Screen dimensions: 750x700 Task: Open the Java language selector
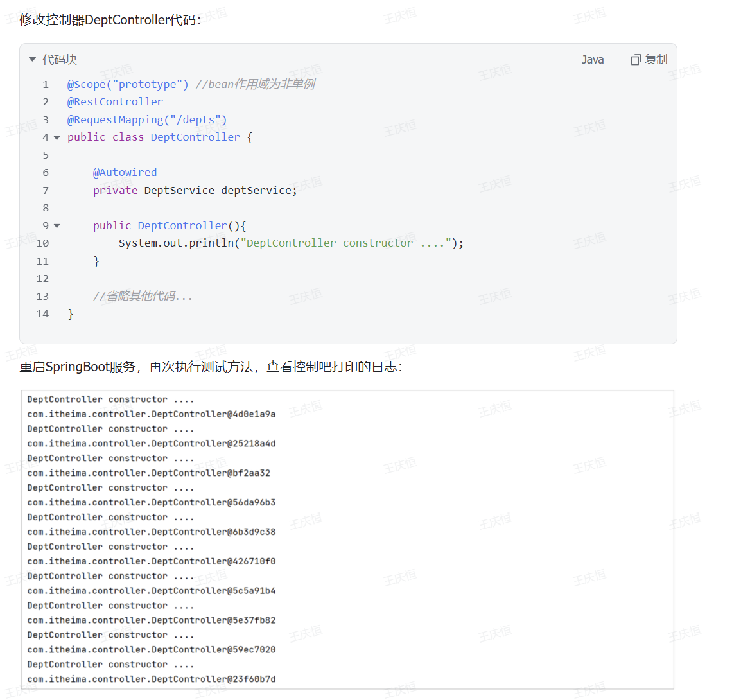[592, 60]
